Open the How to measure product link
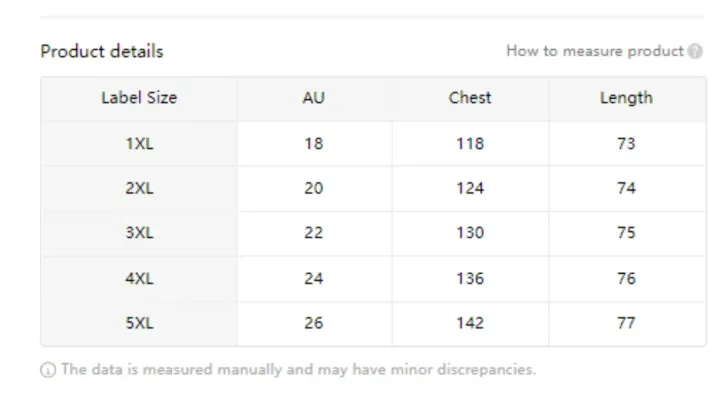This screenshot has height=406, width=720. coord(595,51)
